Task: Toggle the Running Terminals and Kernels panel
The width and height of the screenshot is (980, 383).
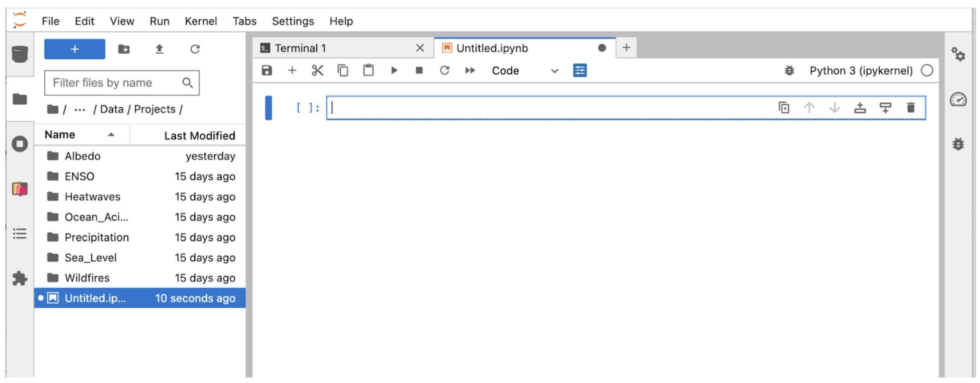Action: pyautogui.click(x=19, y=144)
